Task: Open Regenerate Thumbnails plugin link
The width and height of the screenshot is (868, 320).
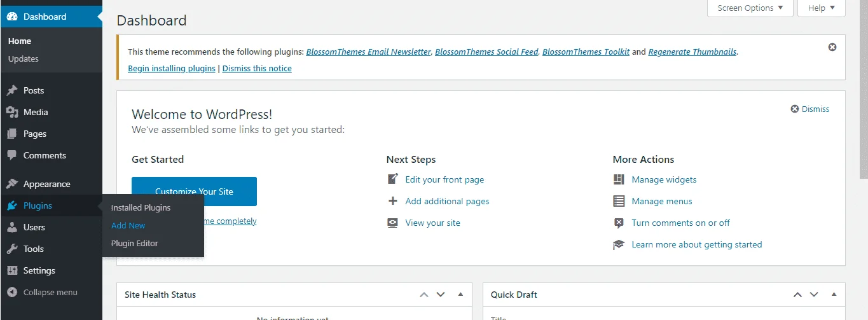Action: click(693, 52)
